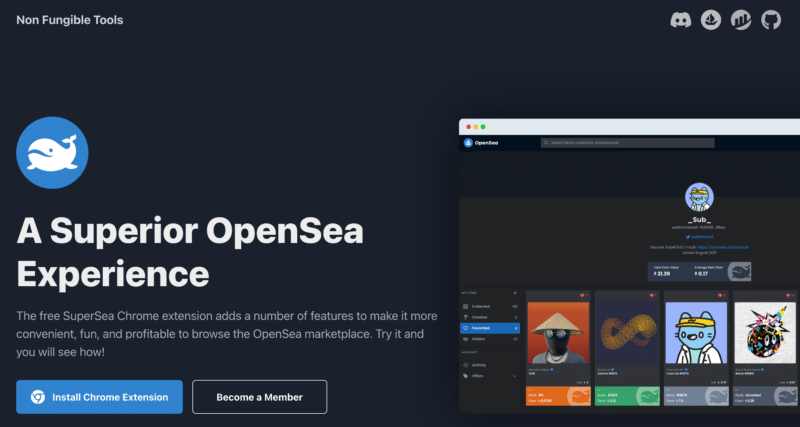Click the green rank bar under infinity-loop NFT

[x=628, y=396]
